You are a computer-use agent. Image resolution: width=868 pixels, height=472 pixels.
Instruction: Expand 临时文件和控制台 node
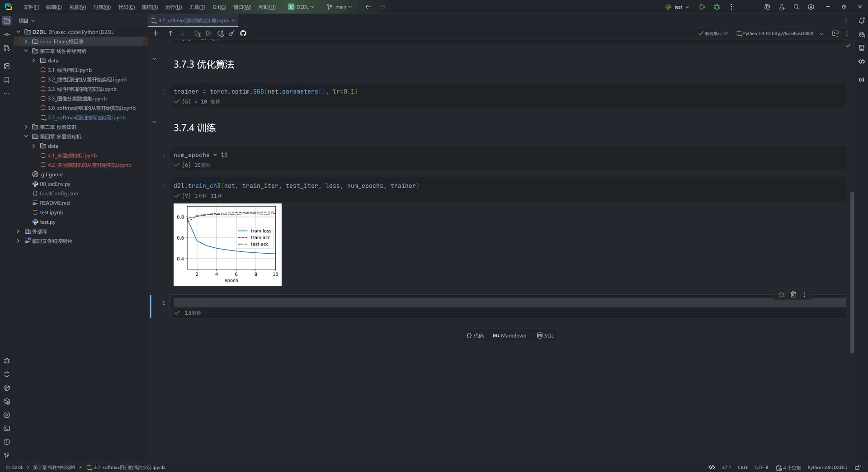point(18,241)
